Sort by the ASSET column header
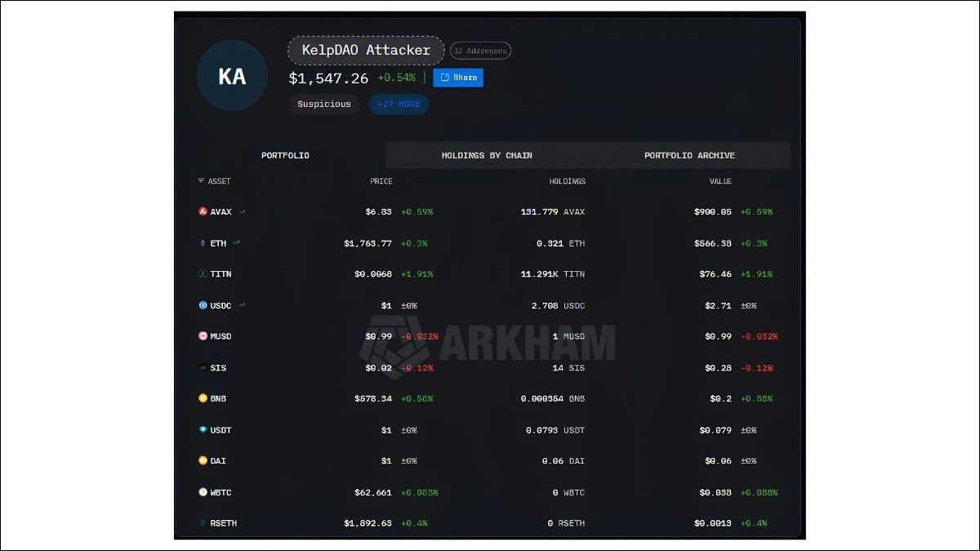This screenshot has width=980, height=551. (x=219, y=181)
